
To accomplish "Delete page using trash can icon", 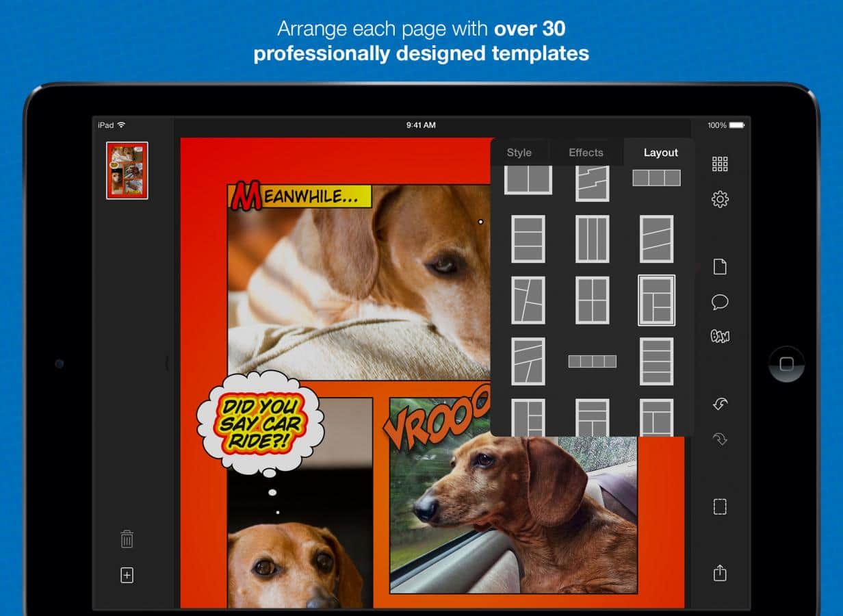I will 127,539.
